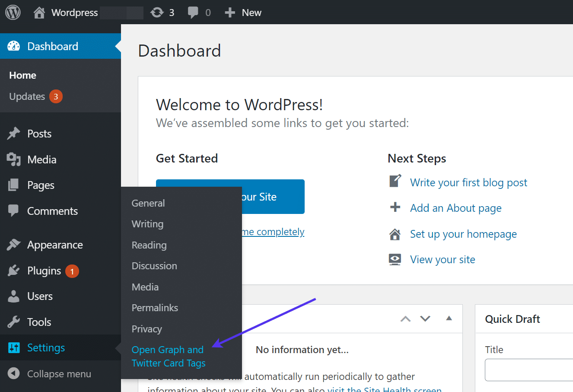Open the comments speech bubble icon in the admin bar
573x392 pixels.
point(192,12)
